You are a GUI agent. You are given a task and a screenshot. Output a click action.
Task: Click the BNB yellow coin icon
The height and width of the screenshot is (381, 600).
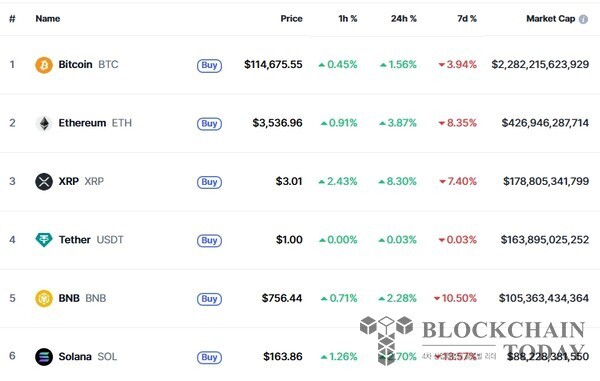tap(44, 298)
